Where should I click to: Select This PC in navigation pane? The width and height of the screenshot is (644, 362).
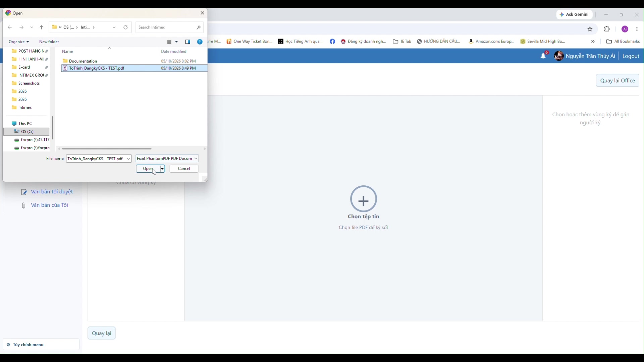[x=22, y=124]
